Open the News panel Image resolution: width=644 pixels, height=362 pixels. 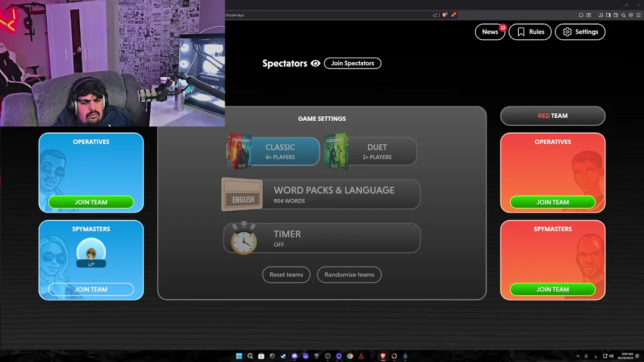point(490,32)
